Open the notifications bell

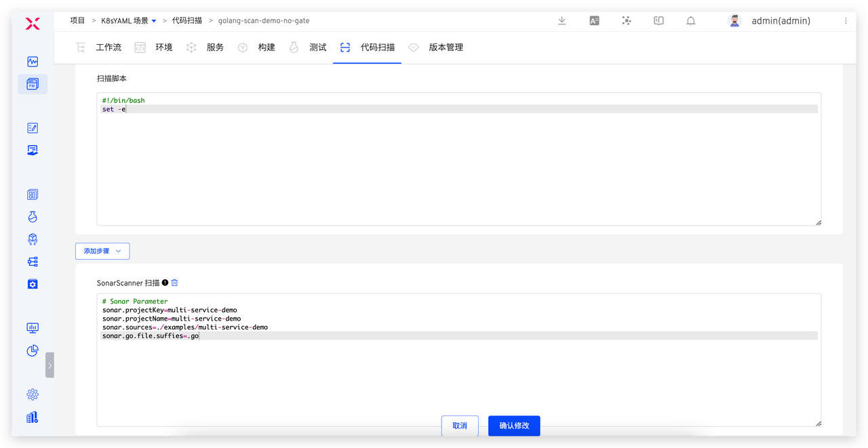tap(691, 21)
